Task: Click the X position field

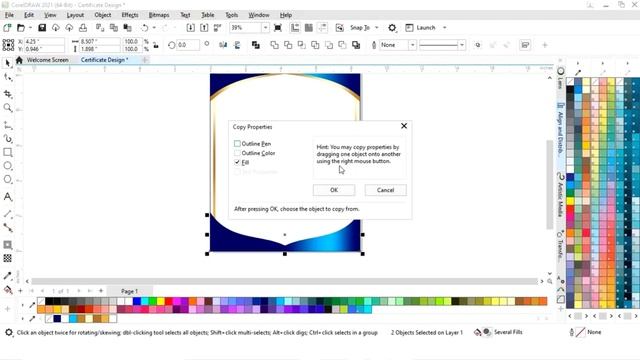Action: (44, 42)
